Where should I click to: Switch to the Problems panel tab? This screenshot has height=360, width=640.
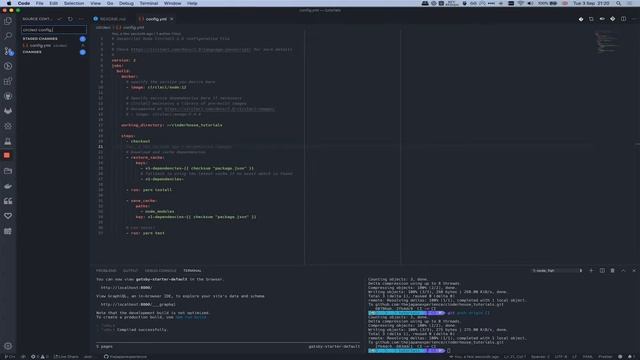click(x=106, y=271)
